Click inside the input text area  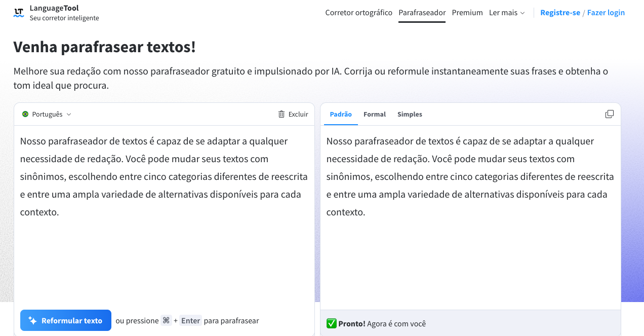[x=164, y=253]
